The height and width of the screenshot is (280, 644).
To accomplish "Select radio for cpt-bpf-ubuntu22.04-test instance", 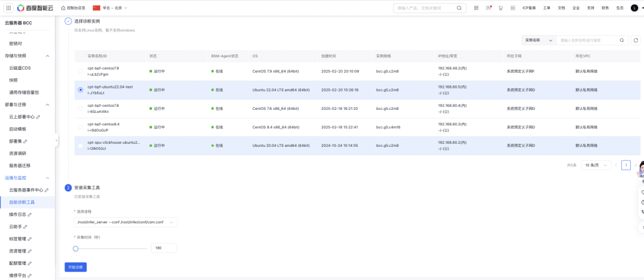I will pyautogui.click(x=80, y=90).
